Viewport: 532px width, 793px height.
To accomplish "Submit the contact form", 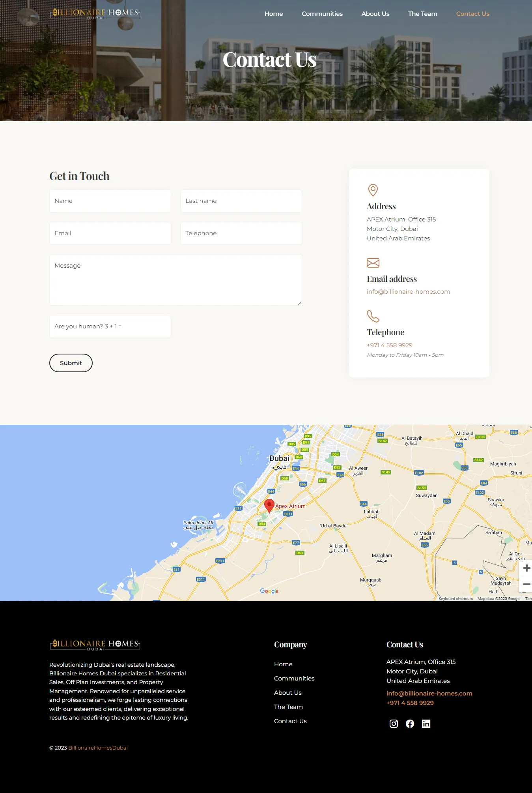I will tap(71, 363).
